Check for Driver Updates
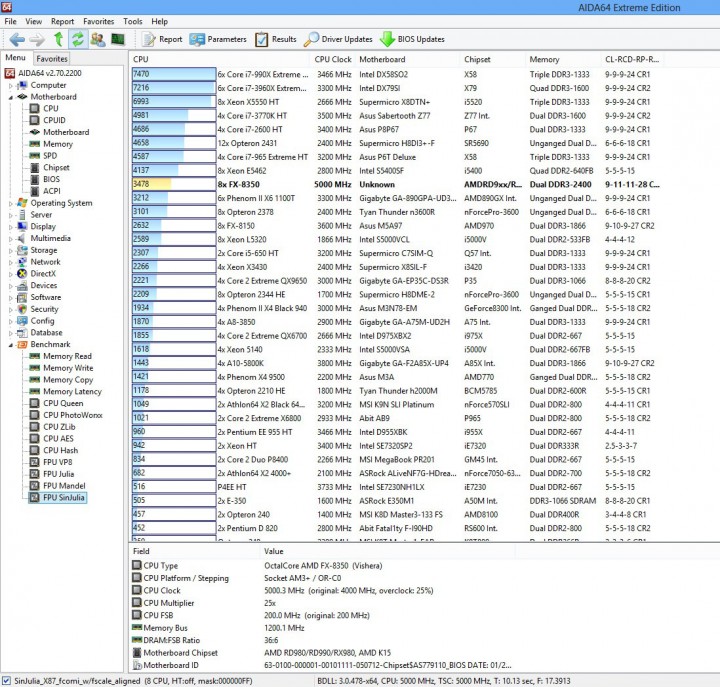 pos(338,39)
